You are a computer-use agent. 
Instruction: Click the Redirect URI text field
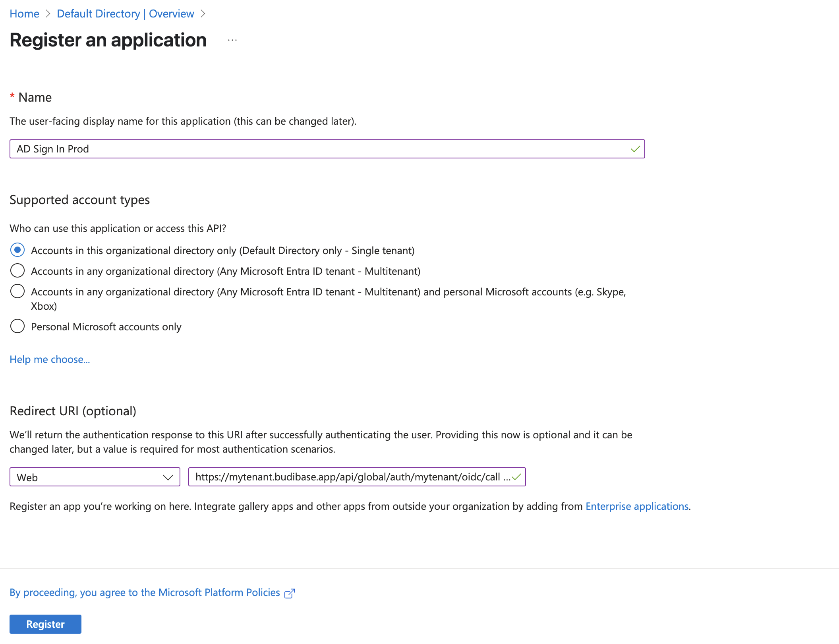coord(348,477)
